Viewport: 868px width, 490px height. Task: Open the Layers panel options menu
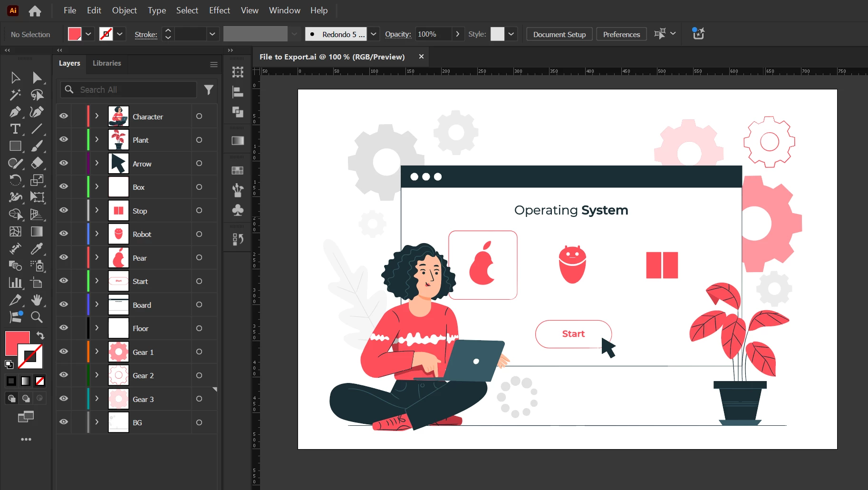[x=214, y=64]
